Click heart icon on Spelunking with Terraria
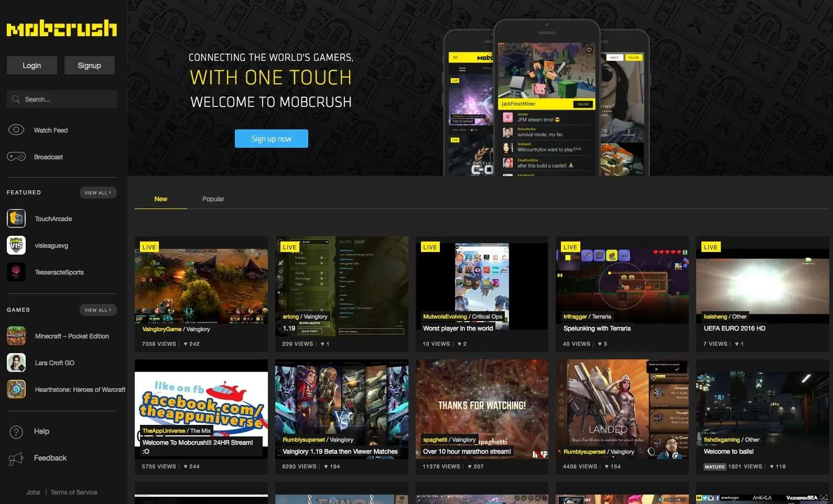The width and height of the screenshot is (833, 504). click(600, 344)
